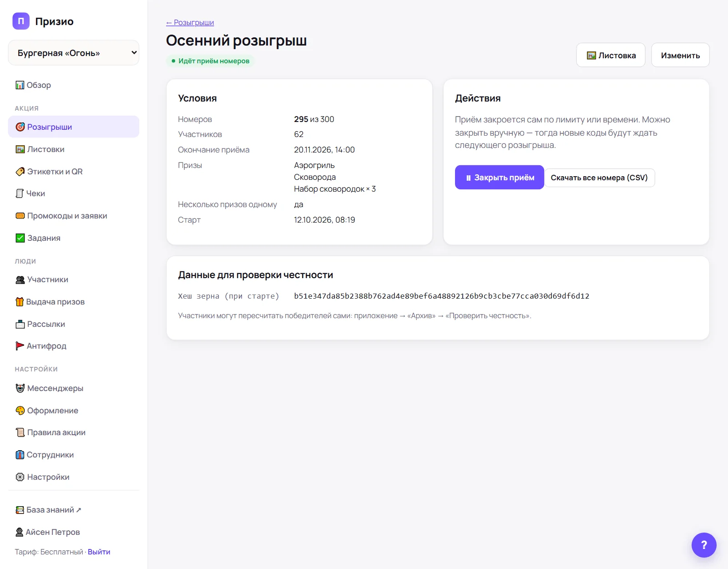728x569 pixels.
Task: Expand the Бургерная «Огонь» venue dropdown
Action: click(74, 53)
